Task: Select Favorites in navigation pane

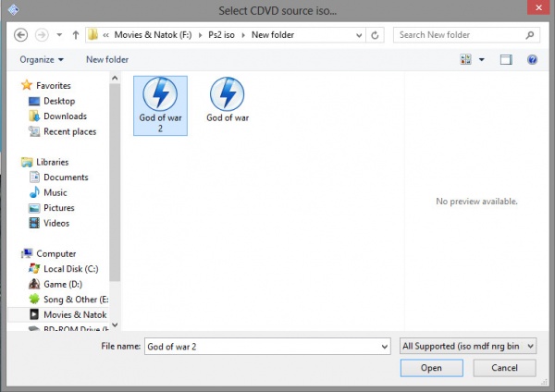Action: point(53,86)
